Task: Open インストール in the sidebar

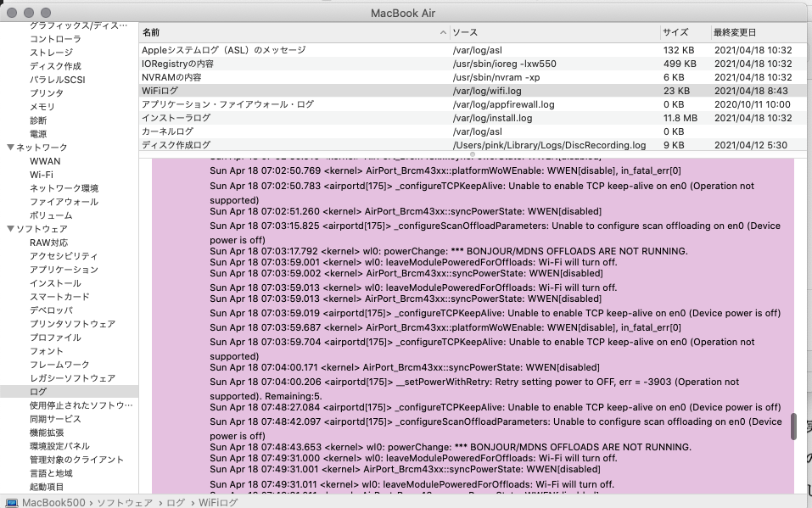Action: point(55,283)
